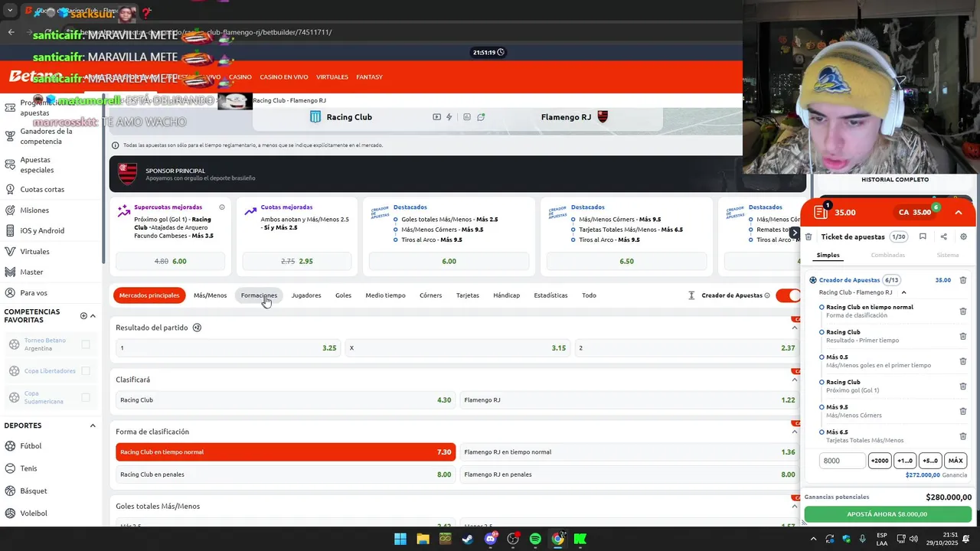The height and width of the screenshot is (551, 980).
Task: Open iOS y Android sidebar entry
Action: point(42,230)
